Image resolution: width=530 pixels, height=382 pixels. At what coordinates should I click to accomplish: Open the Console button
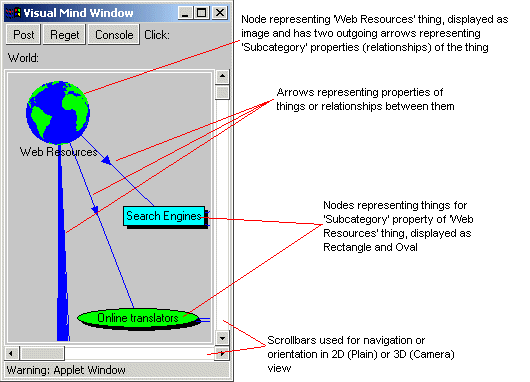pyautogui.click(x=114, y=34)
